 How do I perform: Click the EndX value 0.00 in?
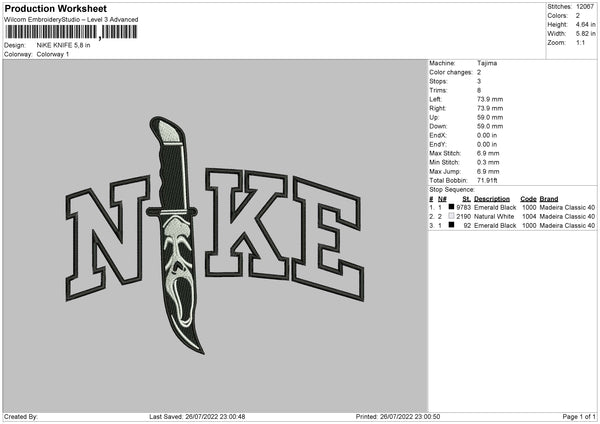[x=487, y=135]
